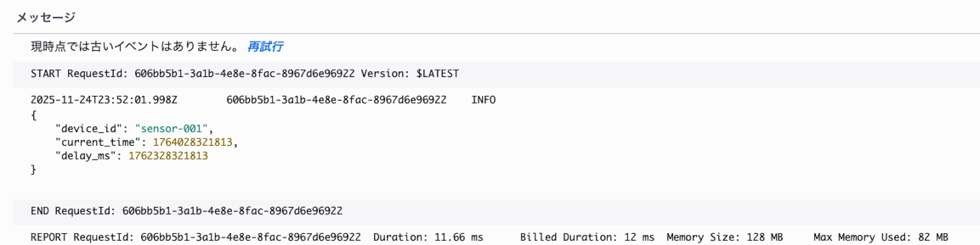
Task: Click the closing curly brace of the JSON
Action: click(x=33, y=170)
